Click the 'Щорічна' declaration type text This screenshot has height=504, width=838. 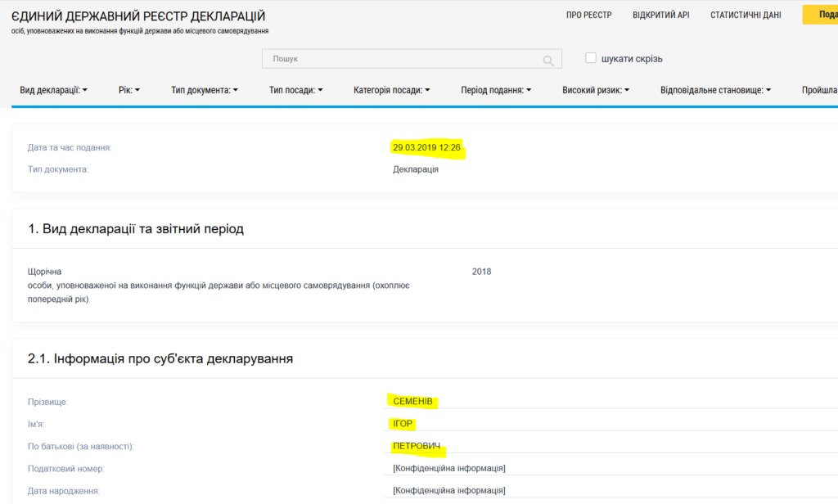coord(44,272)
